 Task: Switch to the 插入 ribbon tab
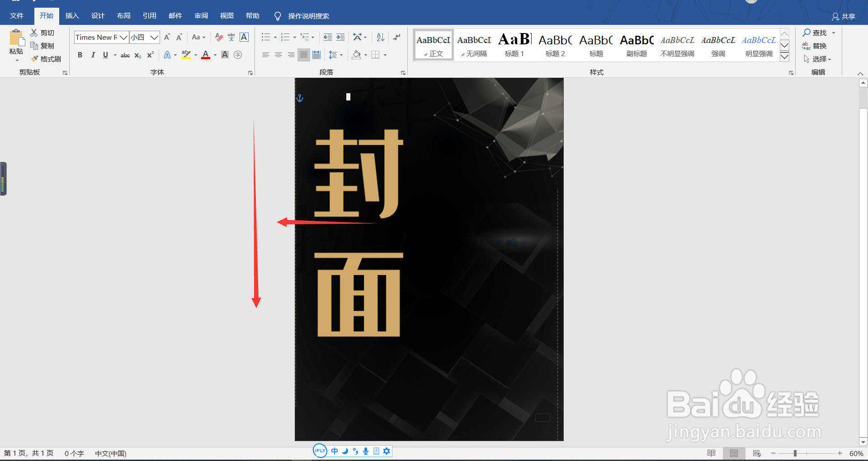pyautogui.click(x=72, y=15)
